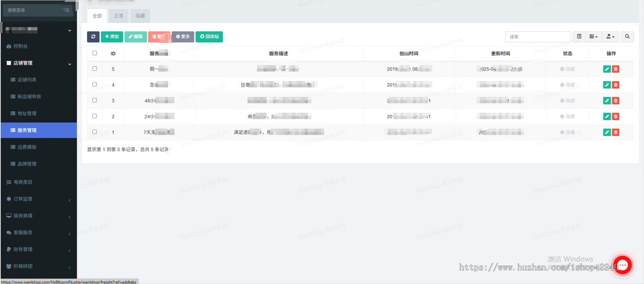
Task: Edit row ID 4 with green pencil
Action: point(606,85)
